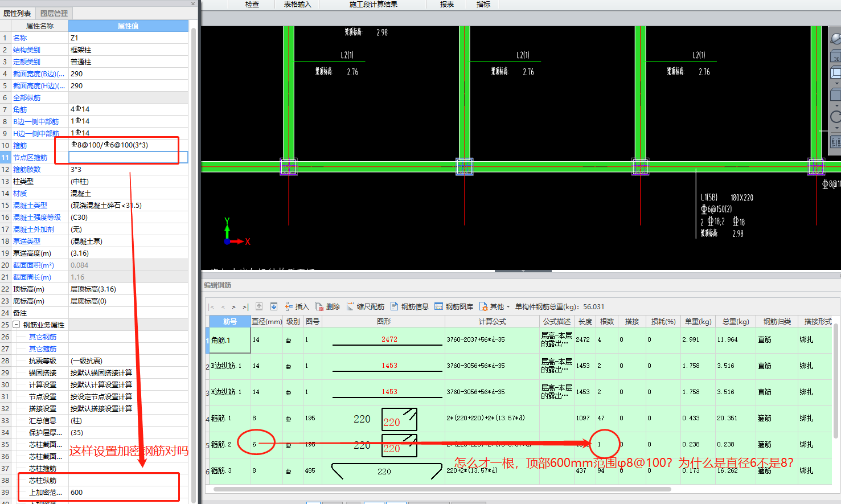The width and height of the screenshot is (841, 504).
Task: Click the 箍筋肢数 property link
Action: (x=27, y=169)
